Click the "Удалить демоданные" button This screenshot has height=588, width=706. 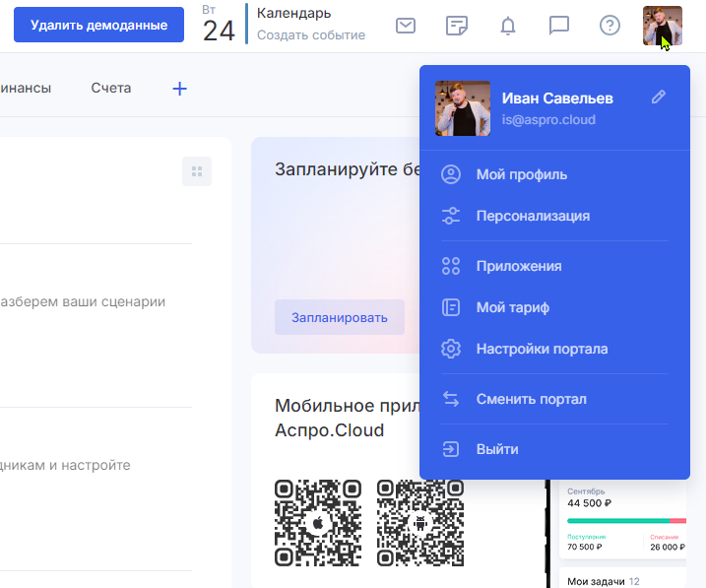tap(98, 25)
